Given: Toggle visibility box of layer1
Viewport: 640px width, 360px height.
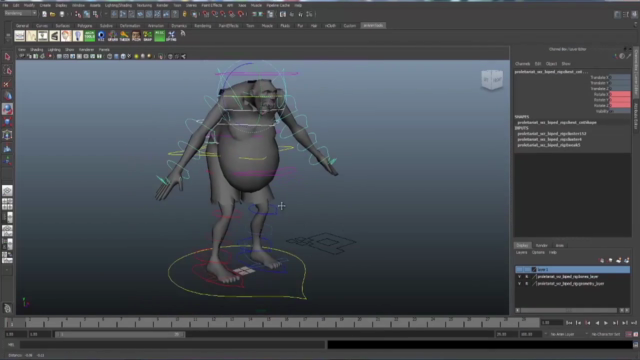Looking at the screenshot, I should click(519, 270).
